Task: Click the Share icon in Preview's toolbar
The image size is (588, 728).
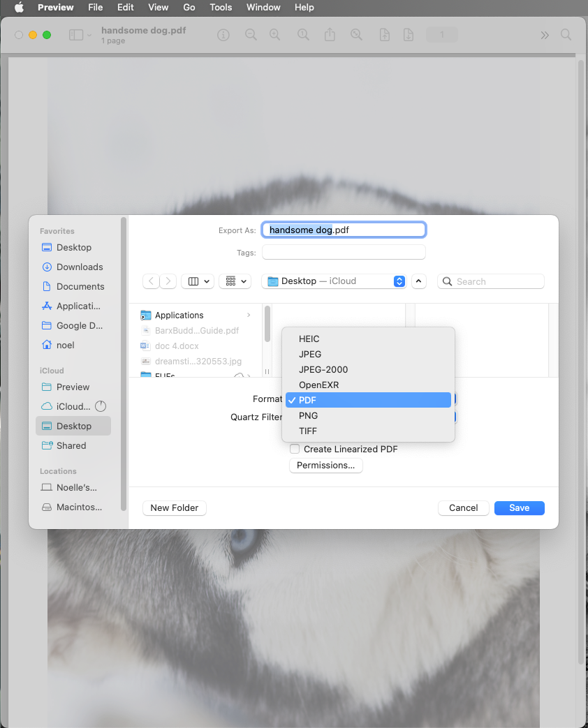Action: [x=330, y=34]
